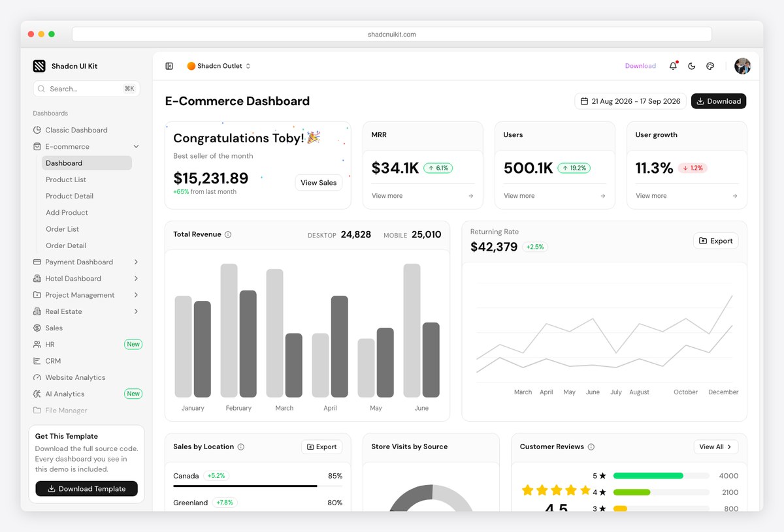Screen dimensions: 784x532
Task: Click the June bar group in chart
Action: point(421,330)
